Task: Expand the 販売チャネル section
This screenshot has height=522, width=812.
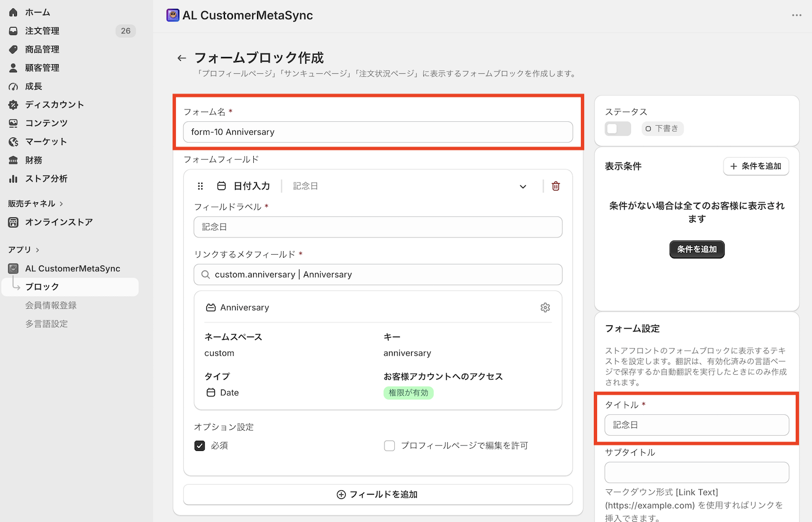Action: (35, 204)
